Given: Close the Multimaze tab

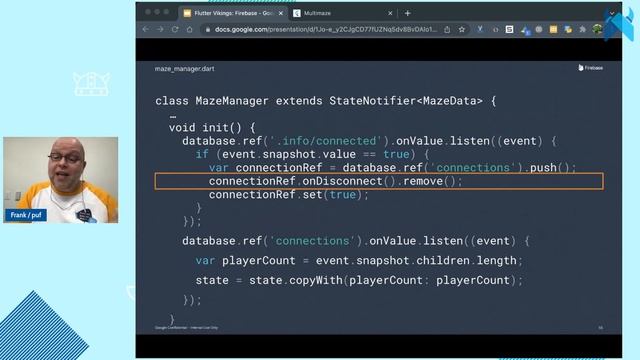Looking at the screenshot, I should (x=390, y=13).
